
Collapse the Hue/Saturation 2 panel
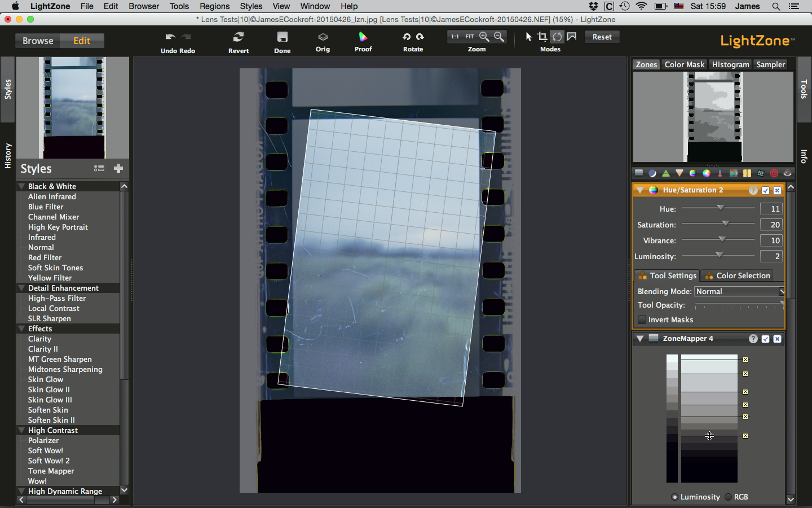640,190
